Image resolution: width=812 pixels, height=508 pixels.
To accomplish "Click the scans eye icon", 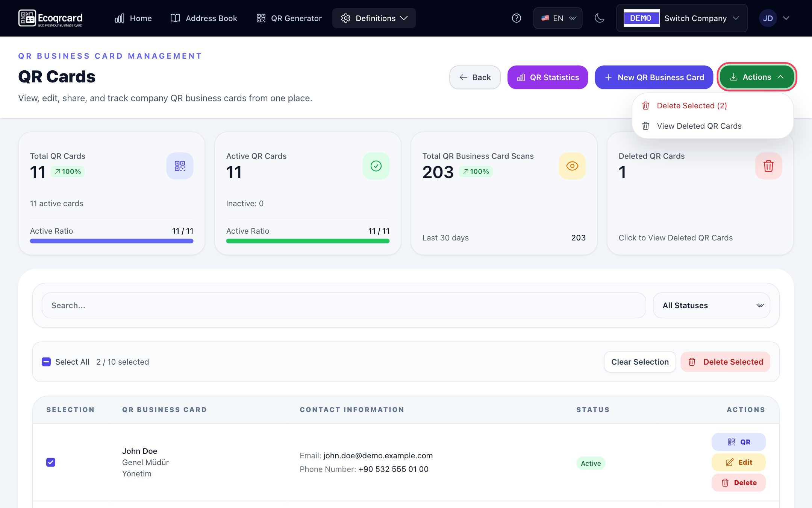I will point(572,166).
